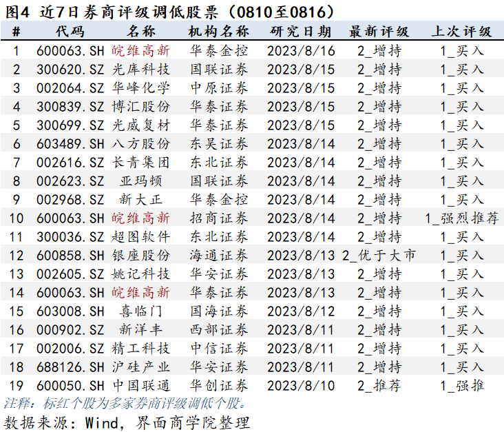This screenshot has width=504, height=432.
Task: Select stock code 600050.SH
Action: pos(70,386)
